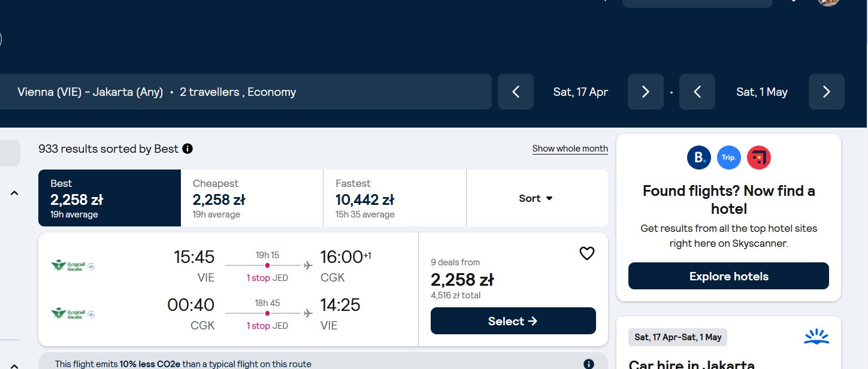The image size is (868, 369).
Task: Advance return date after Sat, 1 May
Action: pos(827,92)
